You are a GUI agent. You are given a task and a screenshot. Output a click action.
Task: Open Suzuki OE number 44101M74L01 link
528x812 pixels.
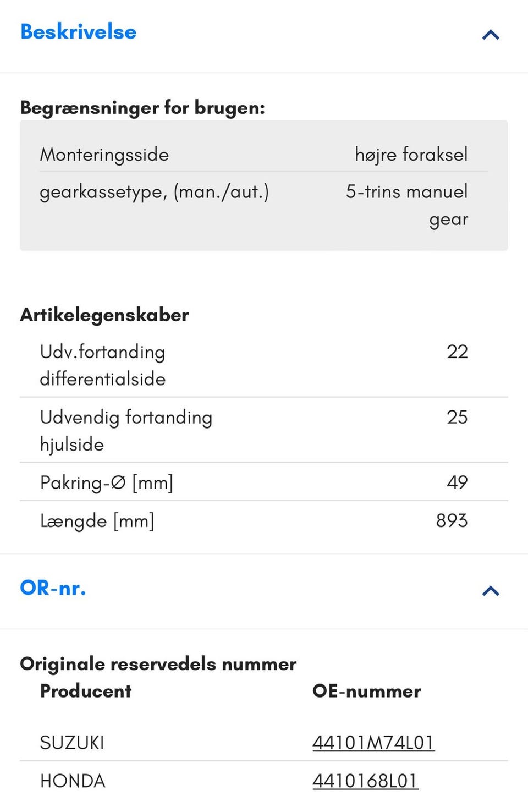[x=373, y=743]
